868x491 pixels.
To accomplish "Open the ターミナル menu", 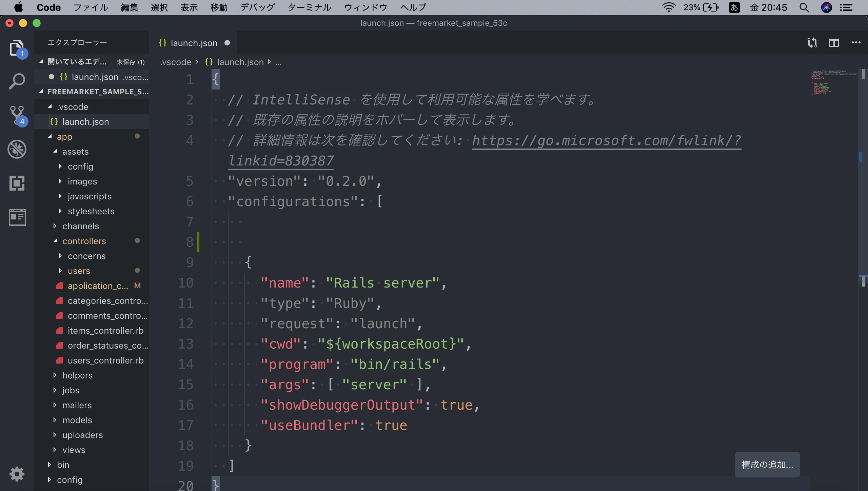I will (x=309, y=7).
